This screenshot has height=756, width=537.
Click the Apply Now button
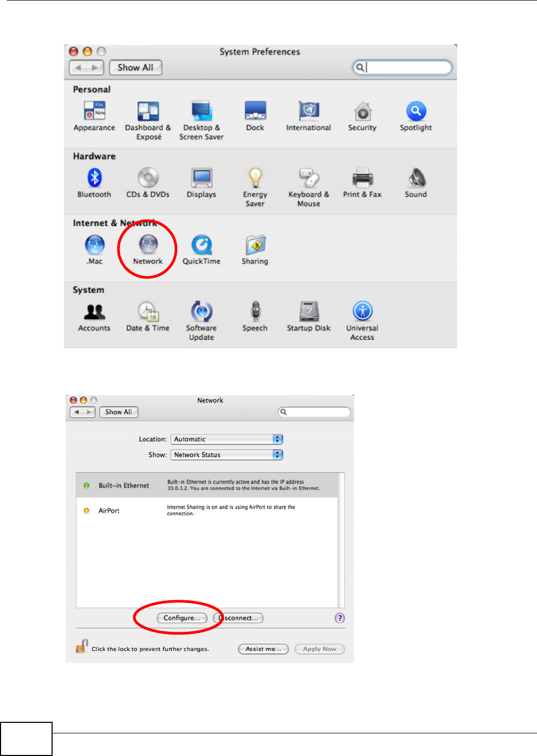click(320, 649)
